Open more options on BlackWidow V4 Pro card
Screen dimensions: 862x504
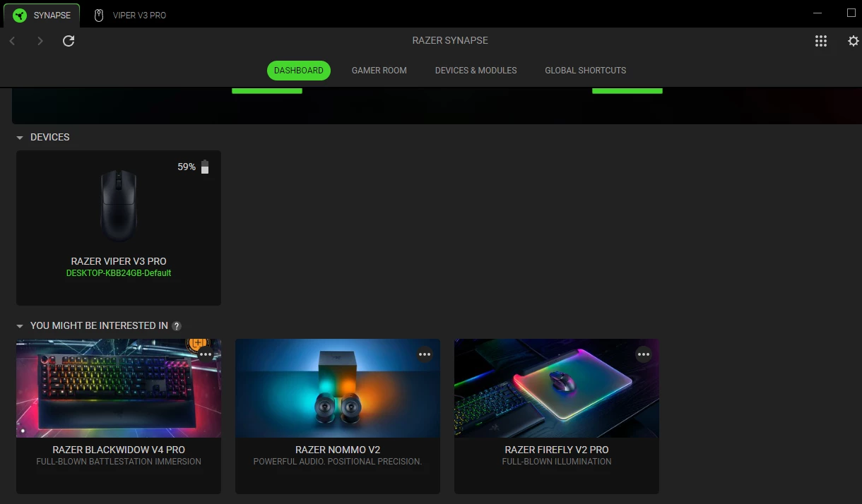(206, 354)
